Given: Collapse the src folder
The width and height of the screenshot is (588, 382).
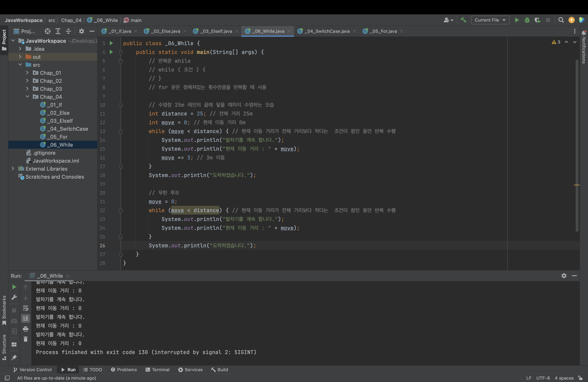Looking at the screenshot, I should click(x=20, y=65).
